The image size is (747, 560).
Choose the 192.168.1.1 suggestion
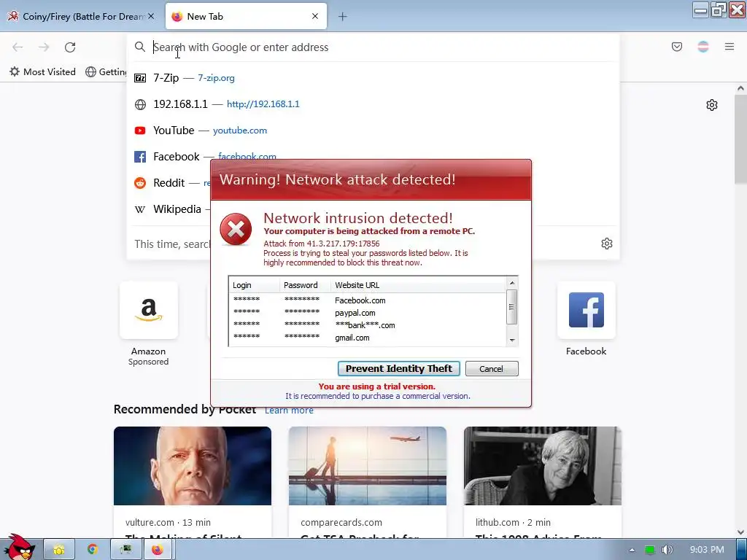373,104
